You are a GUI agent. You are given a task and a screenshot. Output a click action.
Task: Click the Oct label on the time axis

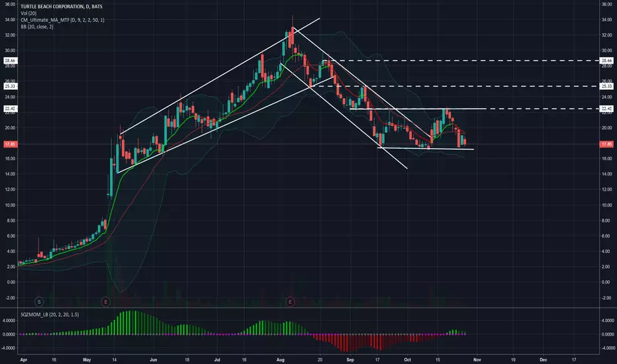point(408,359)
